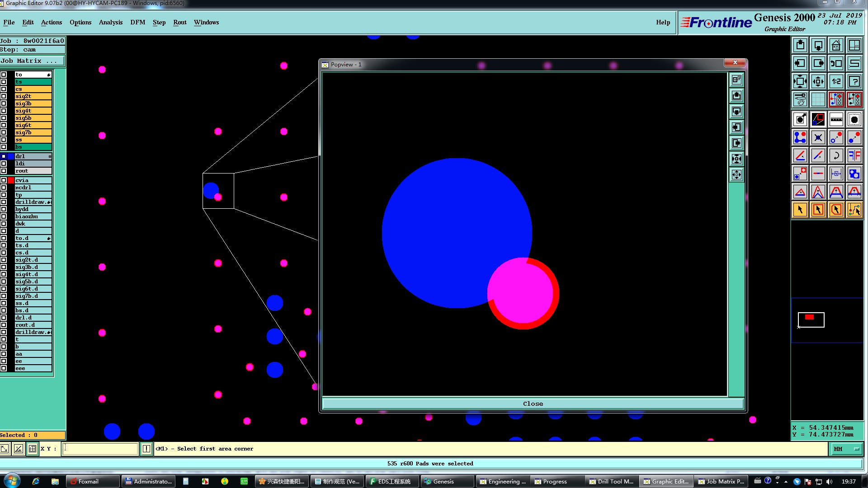Image resolution: width=868 pixels, height=488 pixels.
Task: Click the X Y coordinate input field
Action: click(100, 449)
